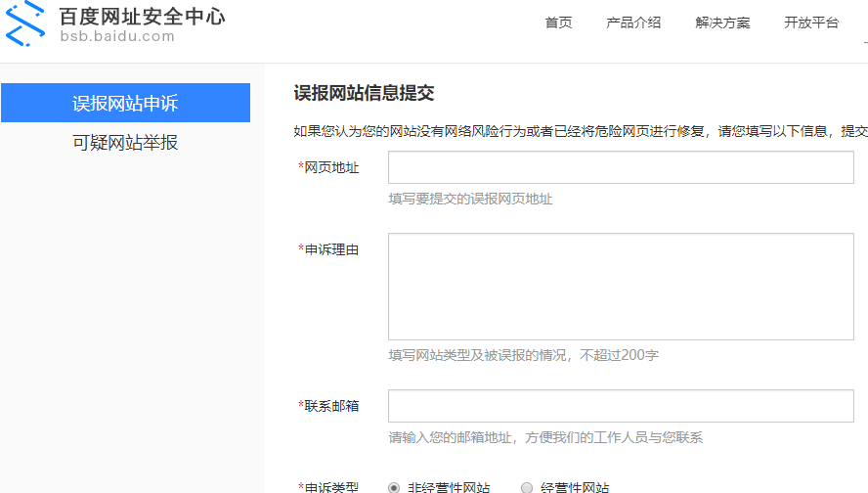Click the Baidu security center logo icon
Screen dimensions: 868x493
25,23
